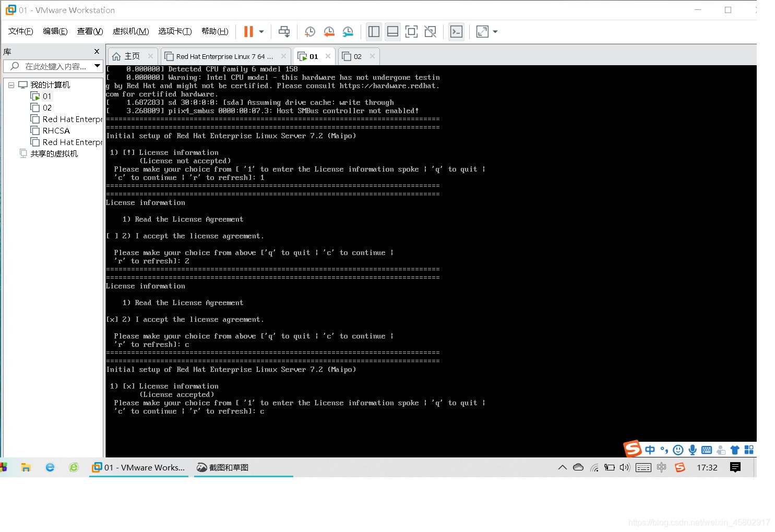Open the snapshot manager
This screenshot has width=775, height=532.
click(x=348, y=32)
